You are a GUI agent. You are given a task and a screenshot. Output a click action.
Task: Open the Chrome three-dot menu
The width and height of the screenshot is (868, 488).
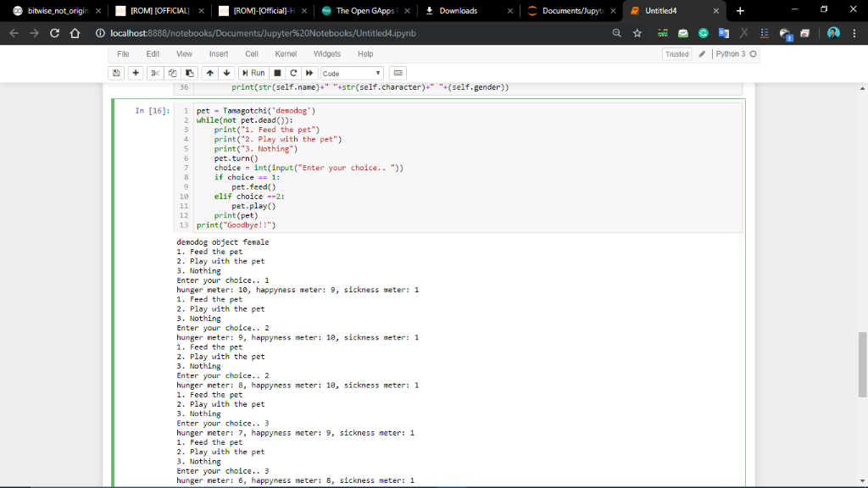(854, 33)
